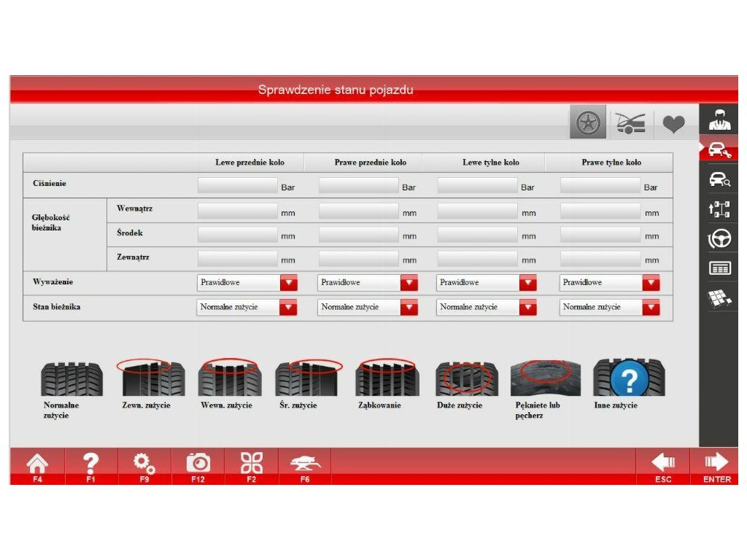747x560 pixels.
Task: Click Zewnątrz tread depth field for right rear
Action: point(600,259)
